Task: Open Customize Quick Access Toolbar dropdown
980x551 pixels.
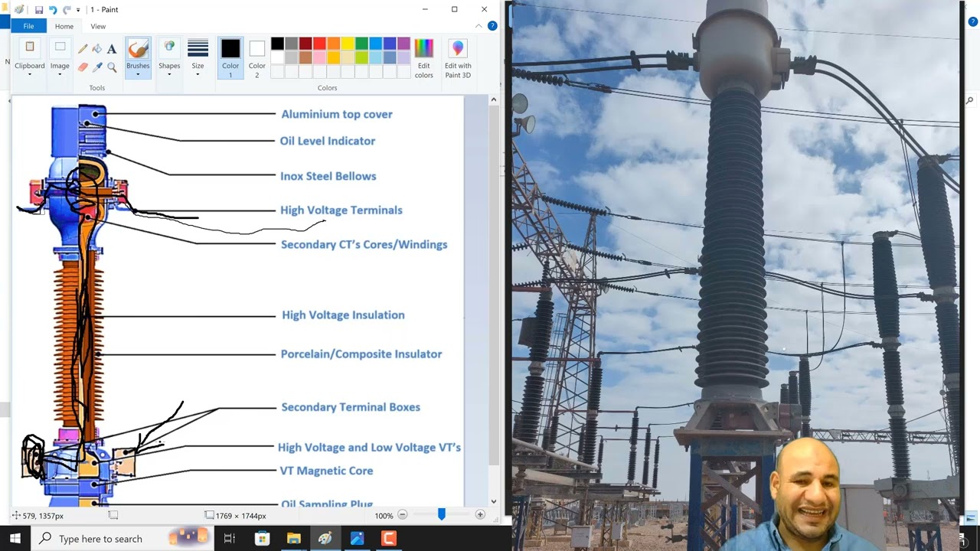Action: 78,9
